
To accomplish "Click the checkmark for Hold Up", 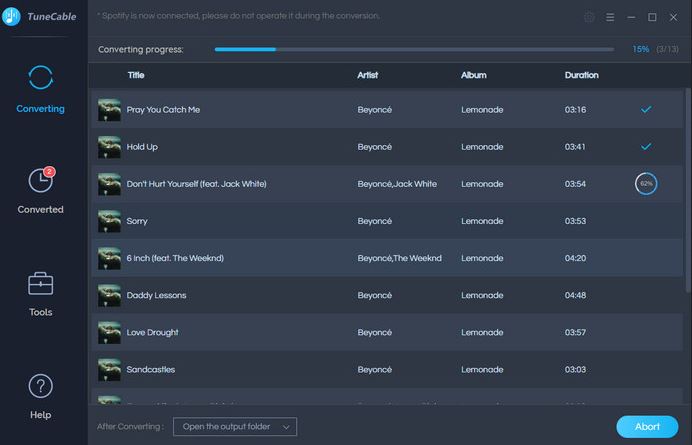I will tap(646, 146).
